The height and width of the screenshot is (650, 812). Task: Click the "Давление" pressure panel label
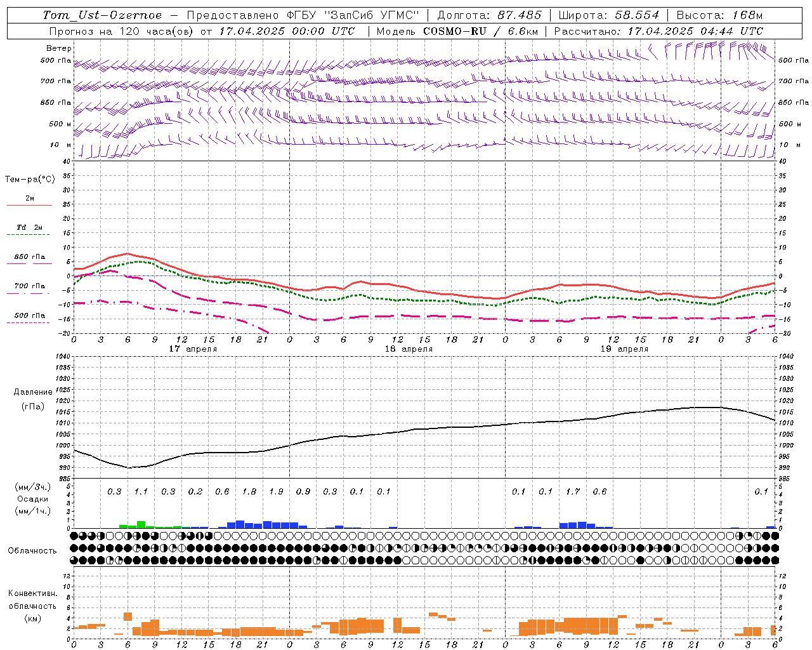coord(33,392)
